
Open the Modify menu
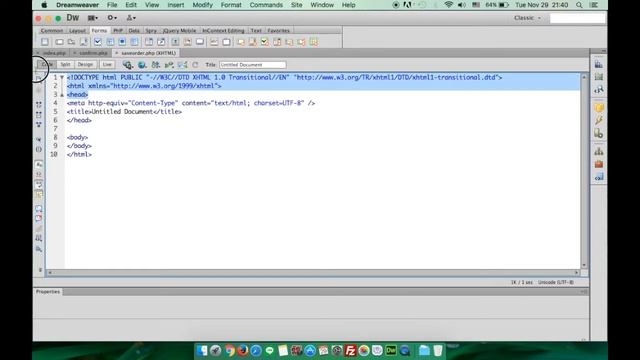pos(202,5)
